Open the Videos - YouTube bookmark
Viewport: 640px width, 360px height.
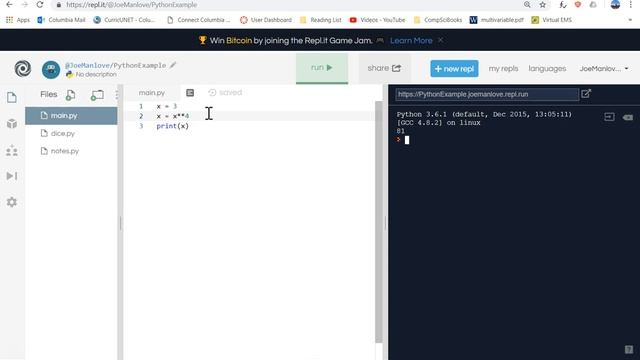(x=377, y=20)
